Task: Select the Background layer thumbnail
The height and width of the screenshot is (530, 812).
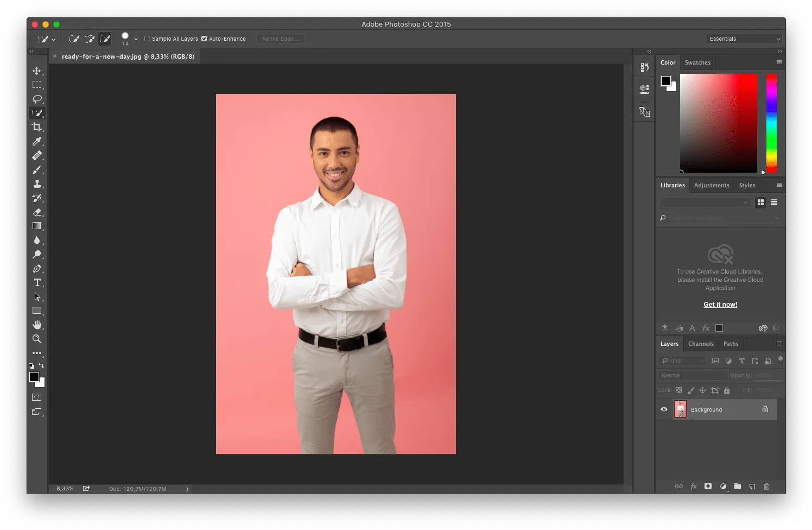Action: pos(680,409)
